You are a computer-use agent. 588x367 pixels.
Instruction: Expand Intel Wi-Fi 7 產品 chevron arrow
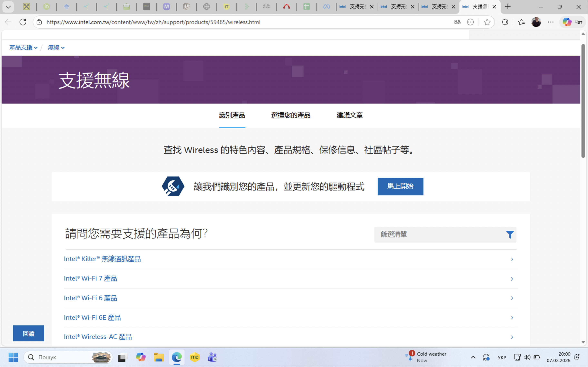[x=512, y=279]
